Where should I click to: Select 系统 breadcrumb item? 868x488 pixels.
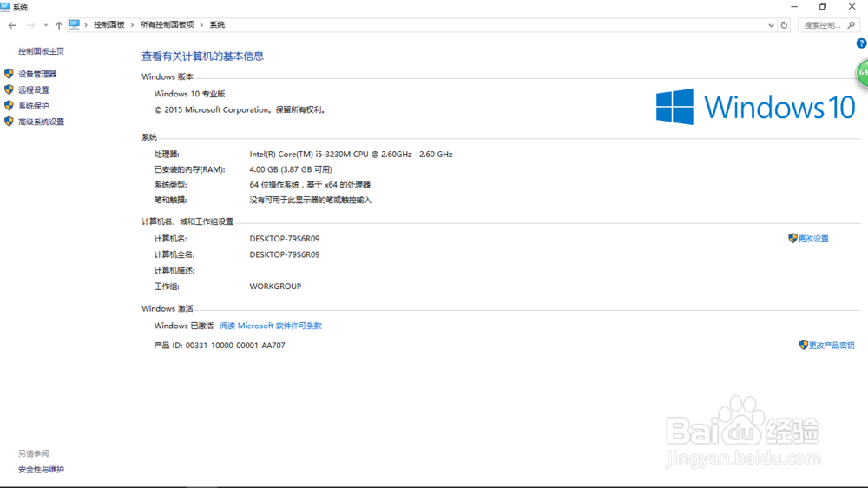tap(217, 25)
